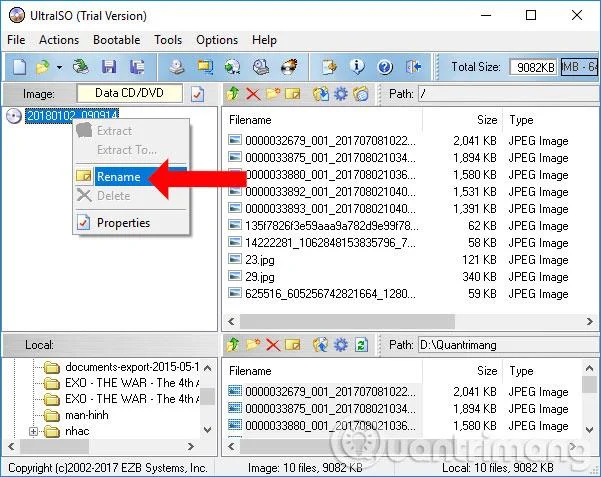The width and height of the screenshot is (601, 477).
Task: Click the Help question mark icon
Action: click(385, 67)
